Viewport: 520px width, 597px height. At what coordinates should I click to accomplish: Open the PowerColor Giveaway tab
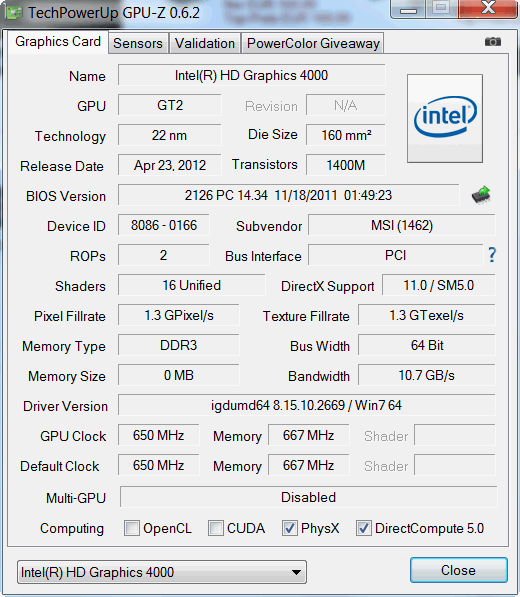[313, 43]
